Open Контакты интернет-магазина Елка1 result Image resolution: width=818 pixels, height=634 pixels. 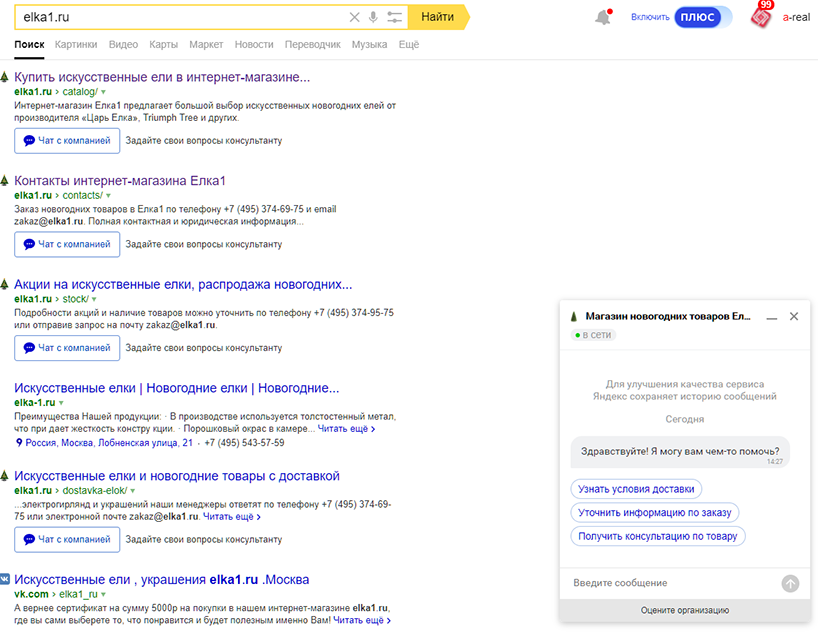click(119, 181)
